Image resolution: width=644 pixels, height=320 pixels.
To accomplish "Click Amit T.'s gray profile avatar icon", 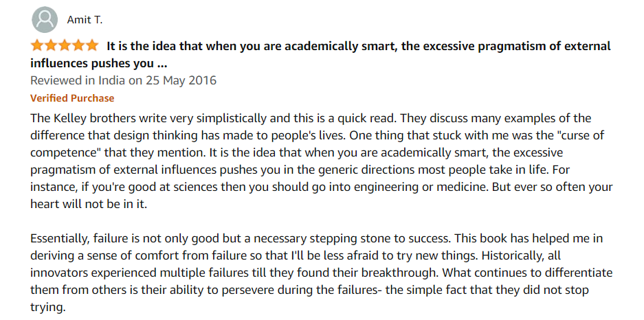I will (45, 19).
